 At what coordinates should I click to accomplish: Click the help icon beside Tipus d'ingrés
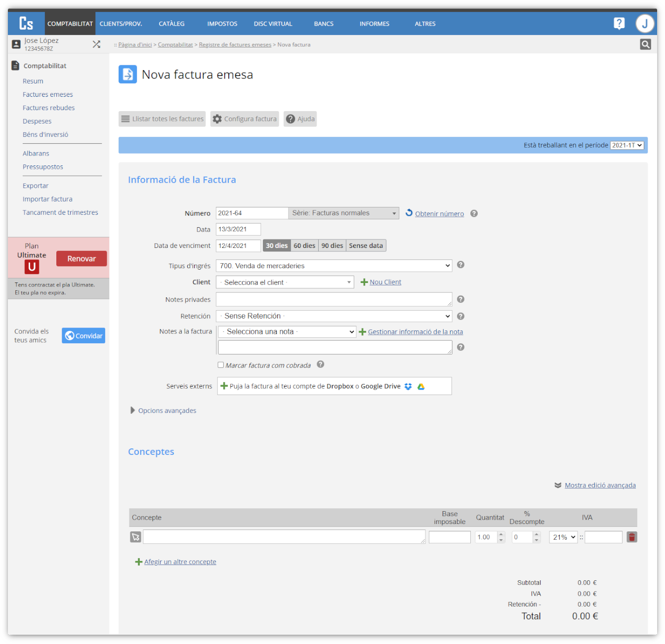pyautogui.click(x=460, y=265)
